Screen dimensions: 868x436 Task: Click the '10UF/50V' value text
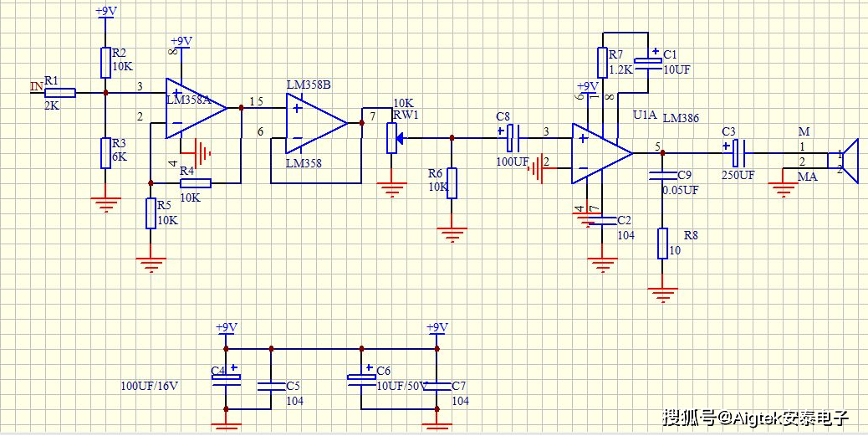pyautogui.click(x=401, y=386)
